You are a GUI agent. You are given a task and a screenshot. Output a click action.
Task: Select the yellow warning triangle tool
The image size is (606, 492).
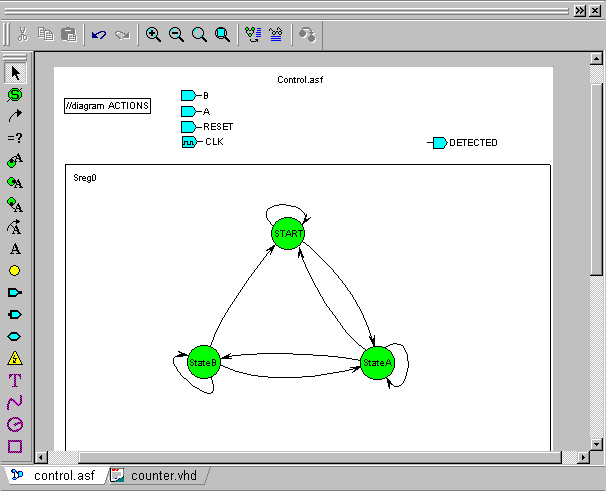coord(15,358)
